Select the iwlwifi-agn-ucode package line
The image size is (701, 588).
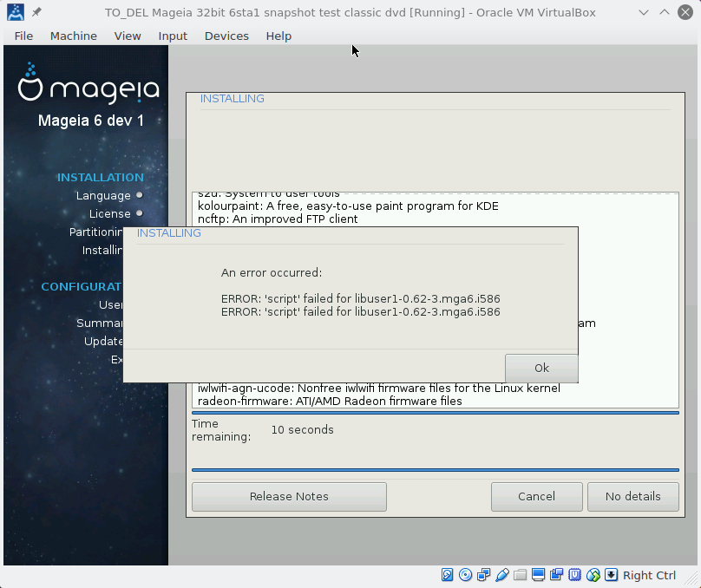[378, 388]
